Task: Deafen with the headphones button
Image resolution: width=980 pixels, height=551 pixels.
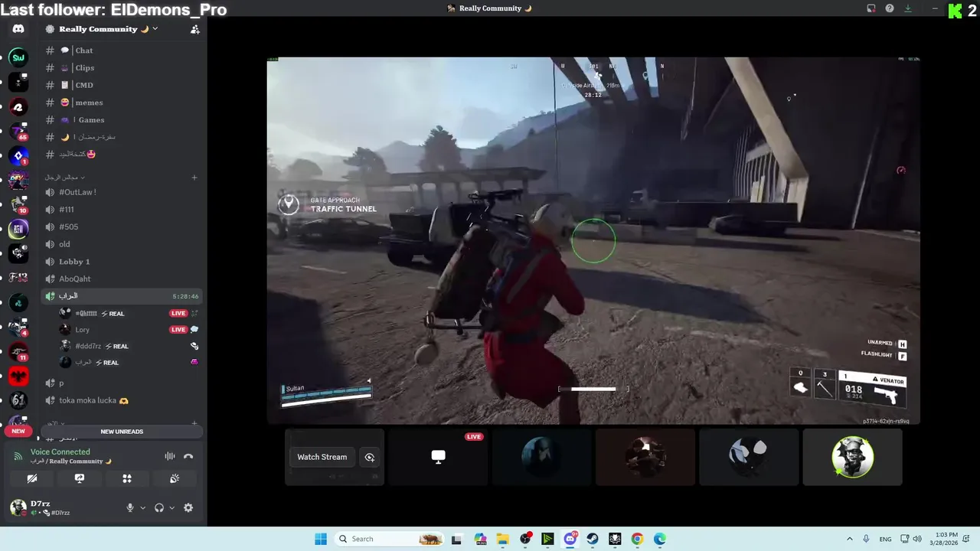Action: tap(159, 507)
